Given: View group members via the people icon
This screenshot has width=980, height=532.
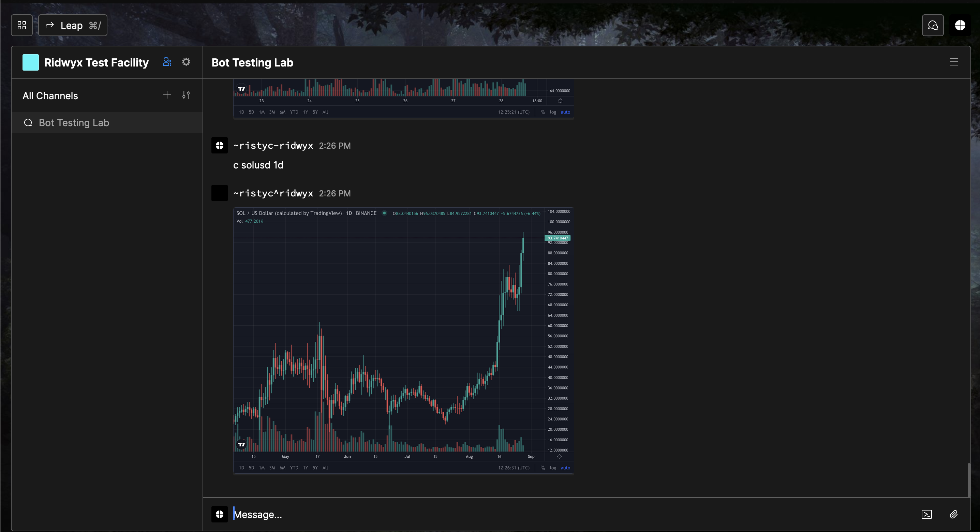Looking at the screenshot, I should pos(167,62).
